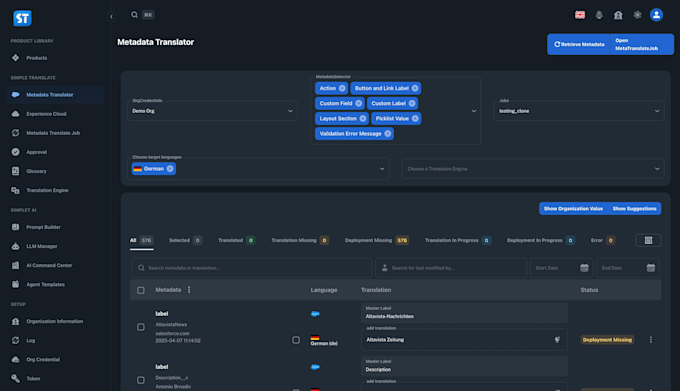Open AI Command Center in sidebar
680x391 pixels.
click(55, 265)
